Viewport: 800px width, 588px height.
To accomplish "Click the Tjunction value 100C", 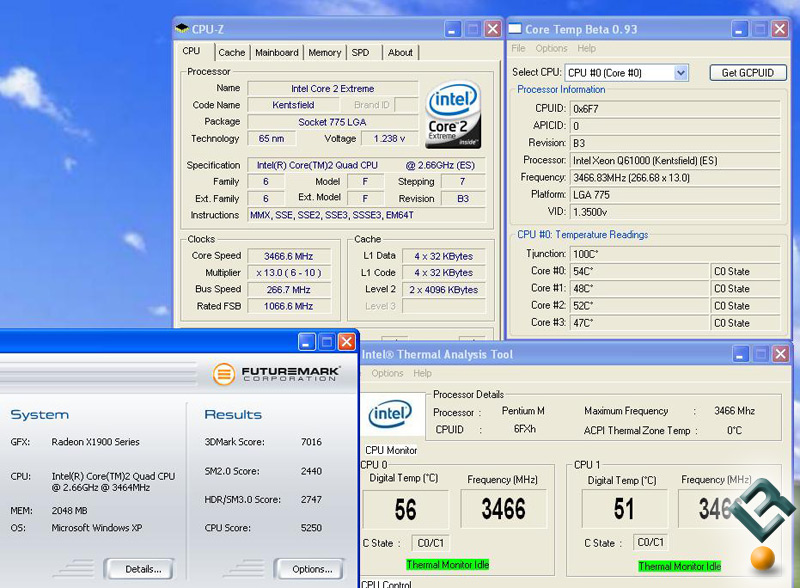I will (675, 254).
